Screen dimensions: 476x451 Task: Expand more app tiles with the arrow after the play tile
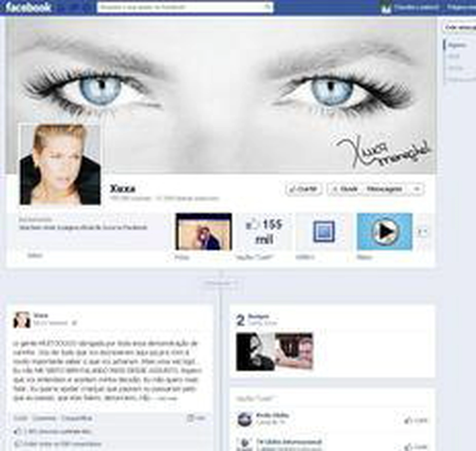423,232
